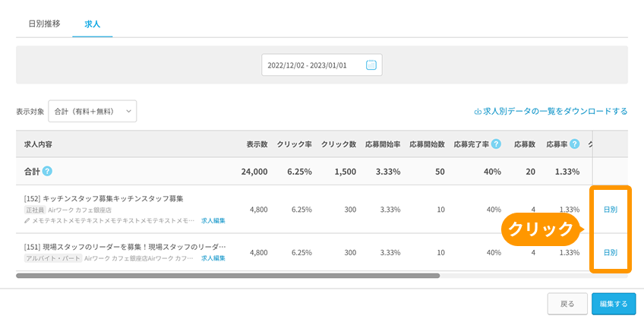Click 表示対象 label
This screenshot has width=644, height=319.
[30, 112]
